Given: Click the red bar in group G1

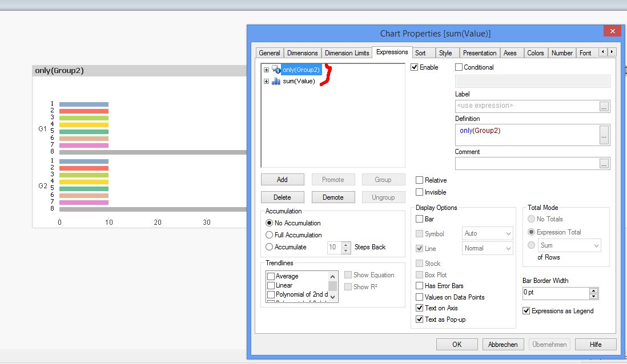Looking at the screenshot, I should pyautogui.click(x=84, y=111).
